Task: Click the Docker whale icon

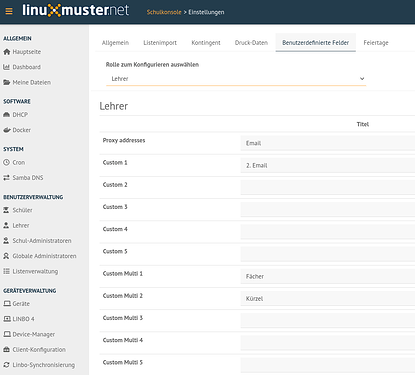Action: point(7,130)
